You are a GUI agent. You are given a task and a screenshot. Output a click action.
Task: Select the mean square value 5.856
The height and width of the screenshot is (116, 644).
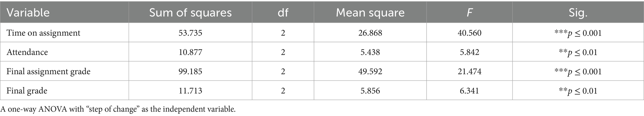[370, 91]
